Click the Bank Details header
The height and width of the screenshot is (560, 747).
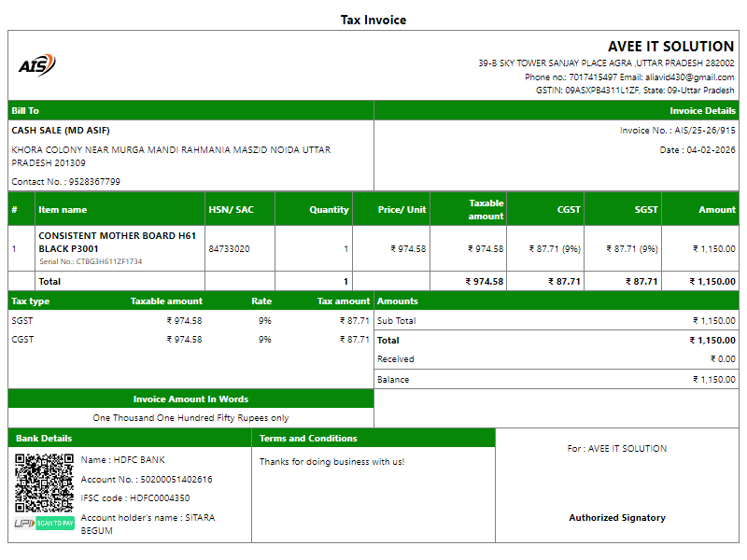[42, 439]
